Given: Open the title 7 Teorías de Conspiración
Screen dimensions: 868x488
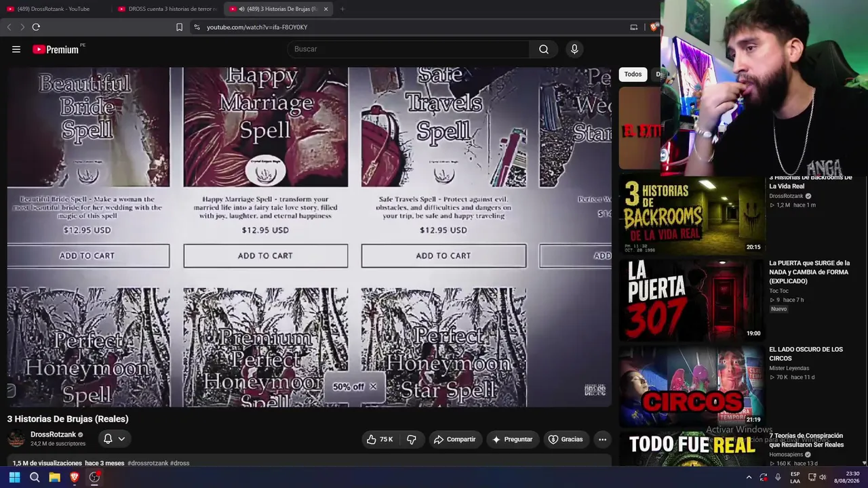Looking at the screenshot, I should [806, 440].
